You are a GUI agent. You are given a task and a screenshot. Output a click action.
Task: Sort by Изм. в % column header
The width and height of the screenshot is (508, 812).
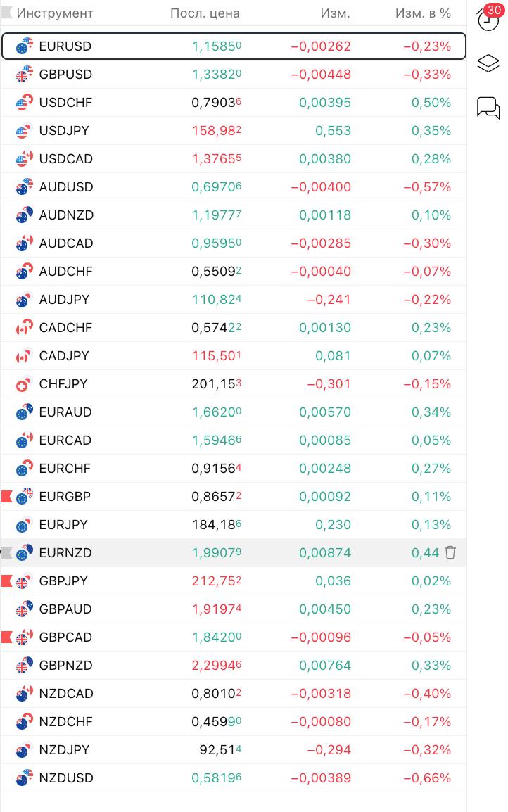click(423, 13)
